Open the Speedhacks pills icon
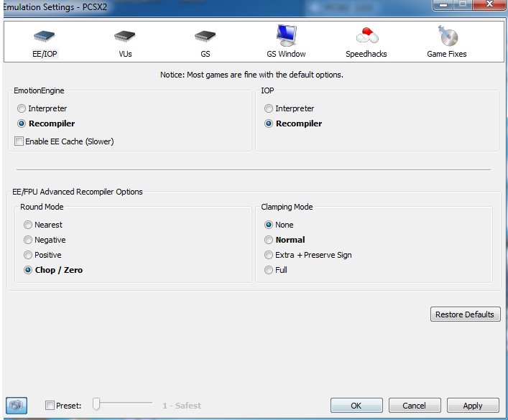 [x=366, y=35]
